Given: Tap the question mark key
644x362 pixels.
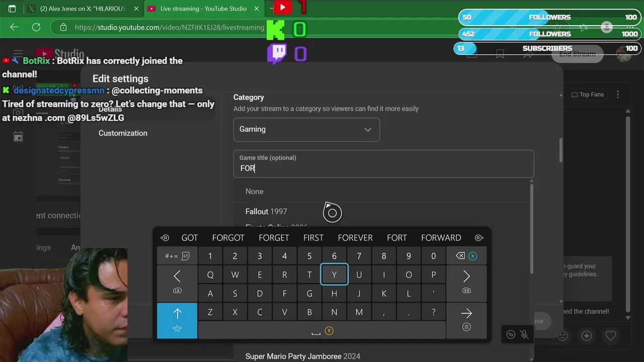Looking at the screenshot, I should coord(433,312).
